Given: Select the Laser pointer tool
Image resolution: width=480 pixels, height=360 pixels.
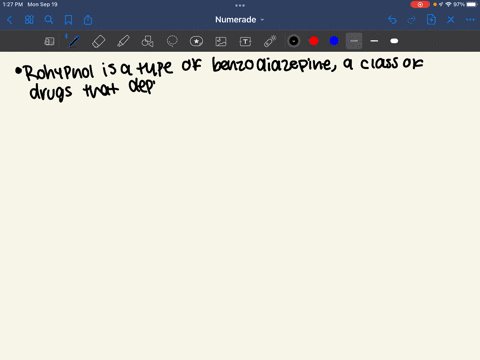Looking at the screenshot, I should click(x=270, y=41).
